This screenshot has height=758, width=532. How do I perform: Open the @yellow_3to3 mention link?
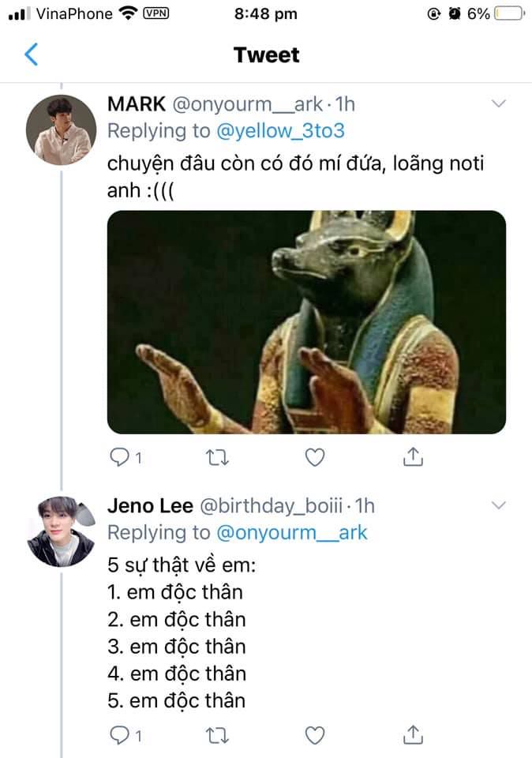[280, 130]
